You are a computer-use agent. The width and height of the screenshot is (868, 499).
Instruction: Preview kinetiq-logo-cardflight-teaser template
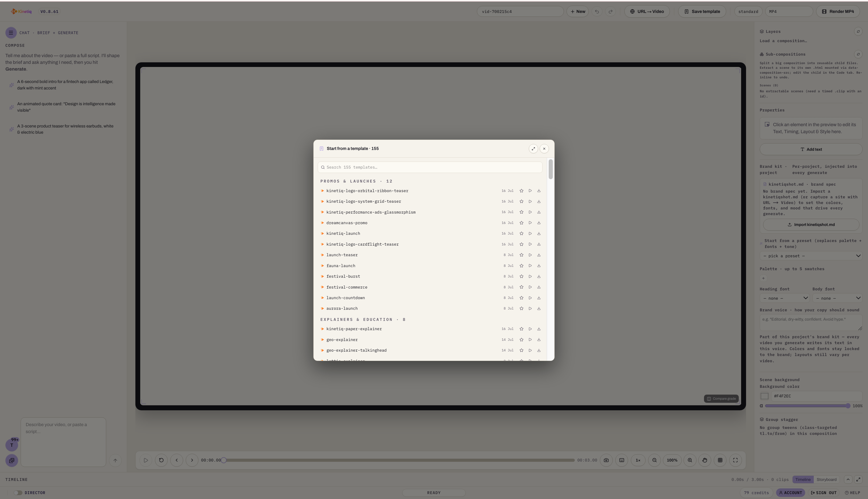530,244
